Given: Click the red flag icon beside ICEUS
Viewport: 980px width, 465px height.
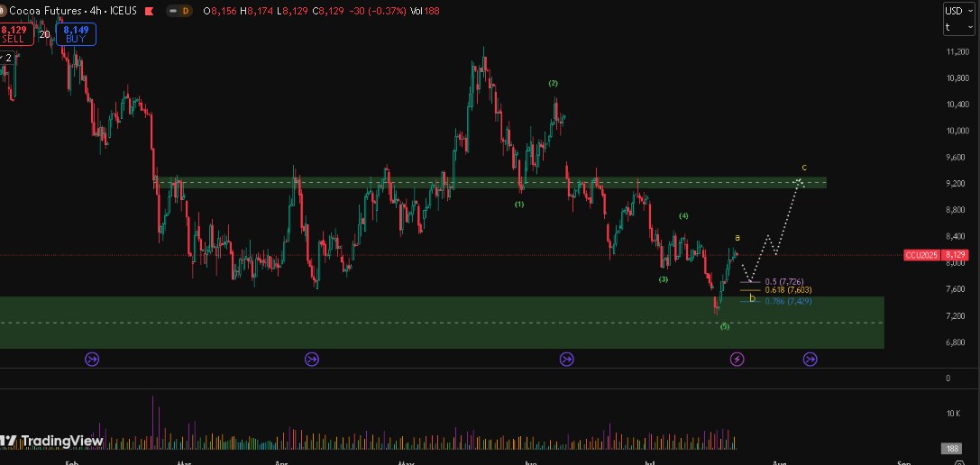Looking at the screenshot, I should (149, 11).
